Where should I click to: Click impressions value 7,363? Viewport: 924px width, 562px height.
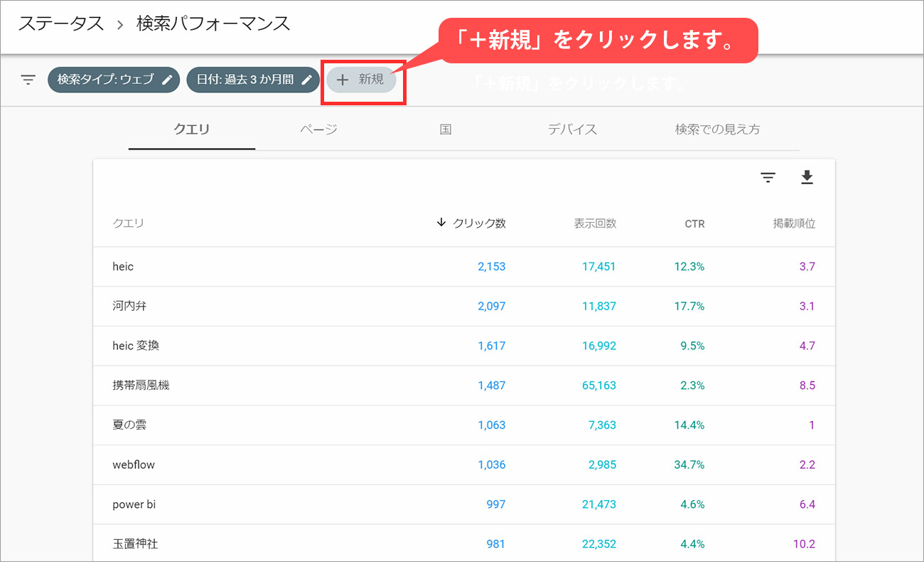tap(602, 425)
